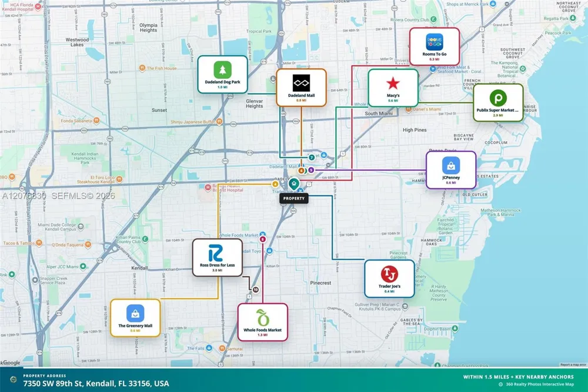
Task: Select numbered marker 4 on map
Action: pos(275,184)
